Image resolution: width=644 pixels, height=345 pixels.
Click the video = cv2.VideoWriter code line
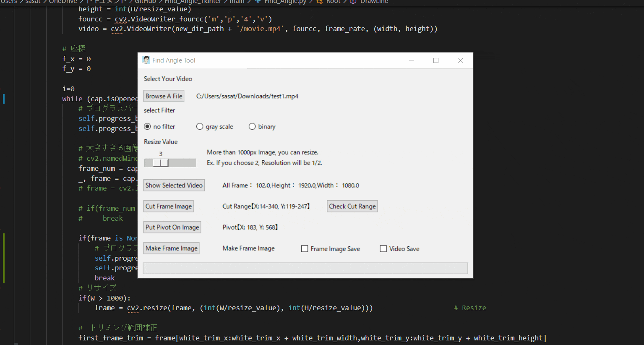(258, 29)
